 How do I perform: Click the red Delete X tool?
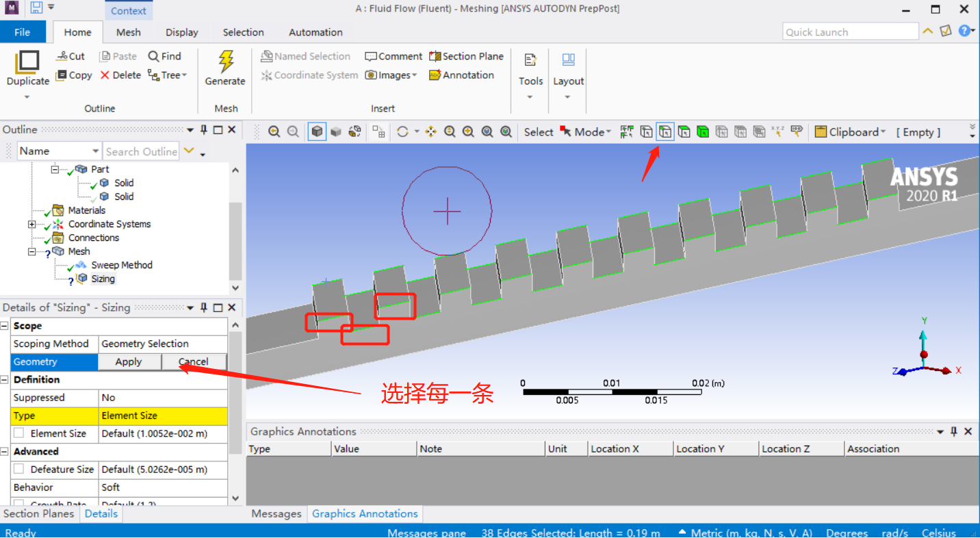(120, 75)
